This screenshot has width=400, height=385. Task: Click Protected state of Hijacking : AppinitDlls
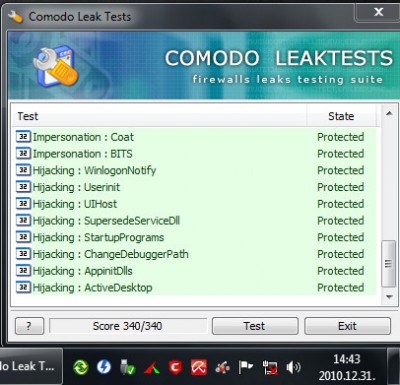click(340, 271)
